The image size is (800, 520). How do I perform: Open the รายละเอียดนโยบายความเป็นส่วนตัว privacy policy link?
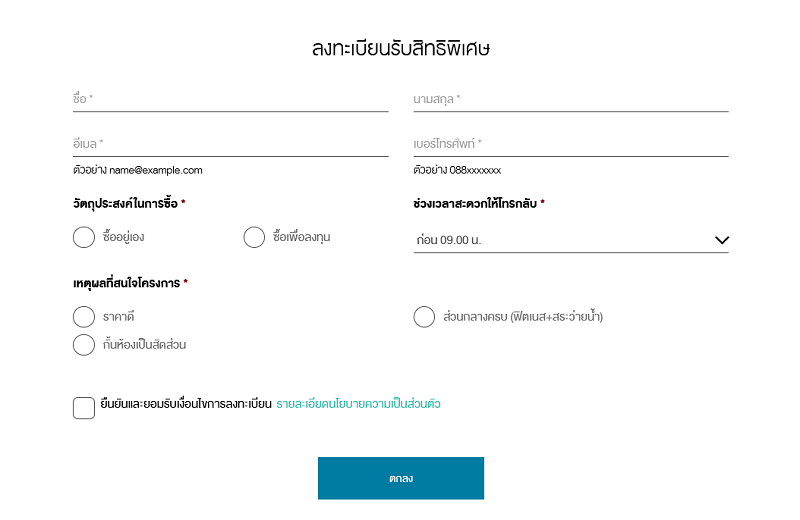click(358, 404)
